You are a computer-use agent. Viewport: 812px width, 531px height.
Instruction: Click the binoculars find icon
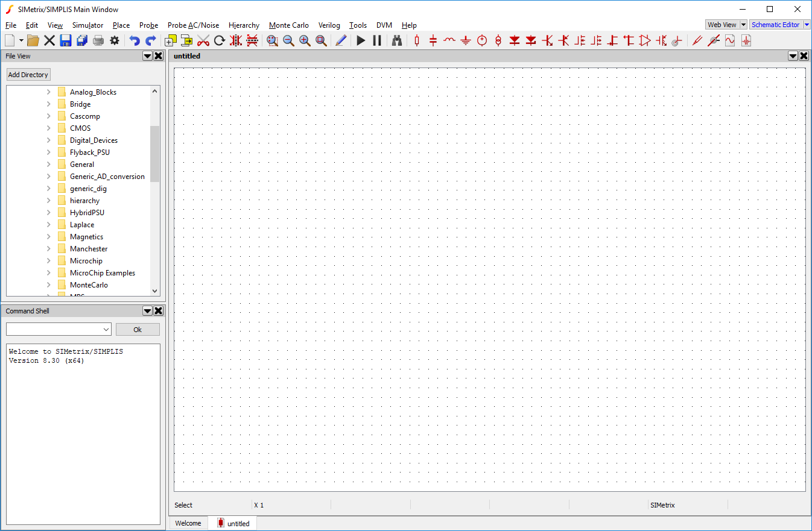point(397,40)
